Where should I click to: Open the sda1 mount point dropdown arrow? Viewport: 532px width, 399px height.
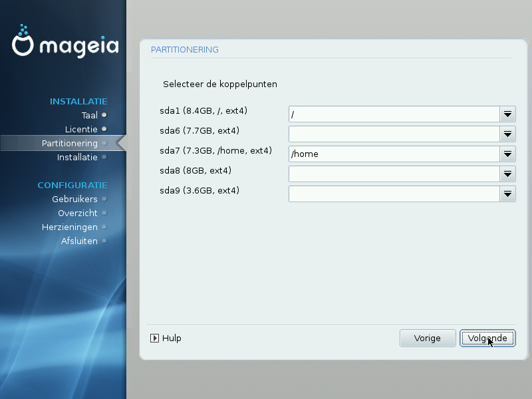point(507,114)
